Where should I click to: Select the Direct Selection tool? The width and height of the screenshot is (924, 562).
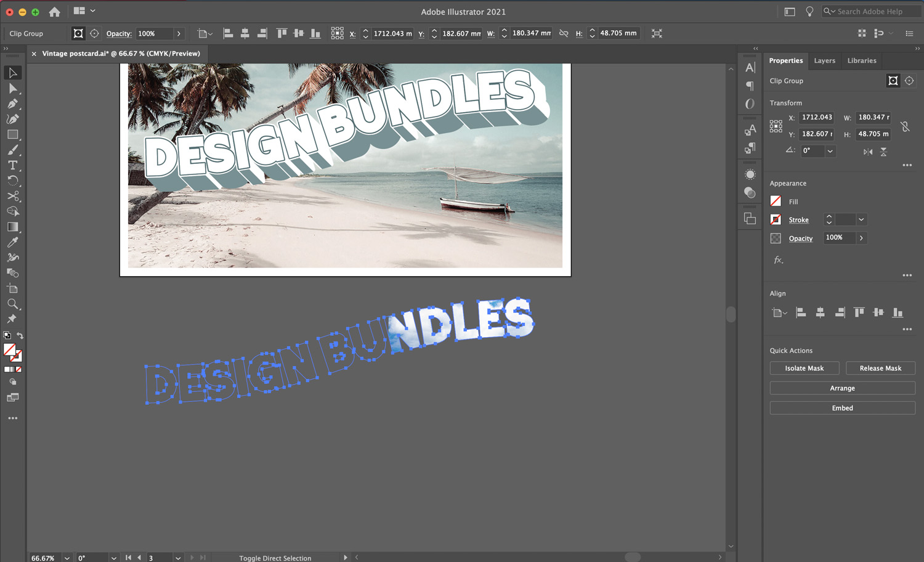[x=12, y=88]
